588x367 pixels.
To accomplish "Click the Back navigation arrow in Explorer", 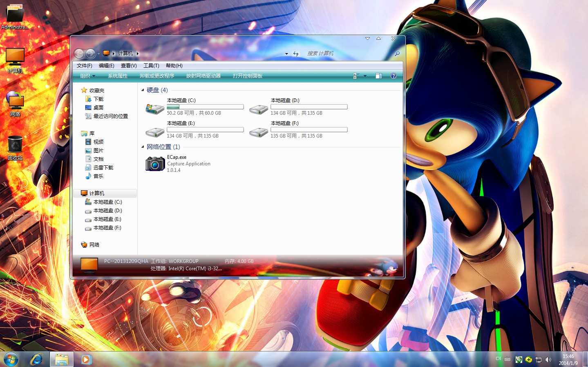I will [x=79, y=53].
